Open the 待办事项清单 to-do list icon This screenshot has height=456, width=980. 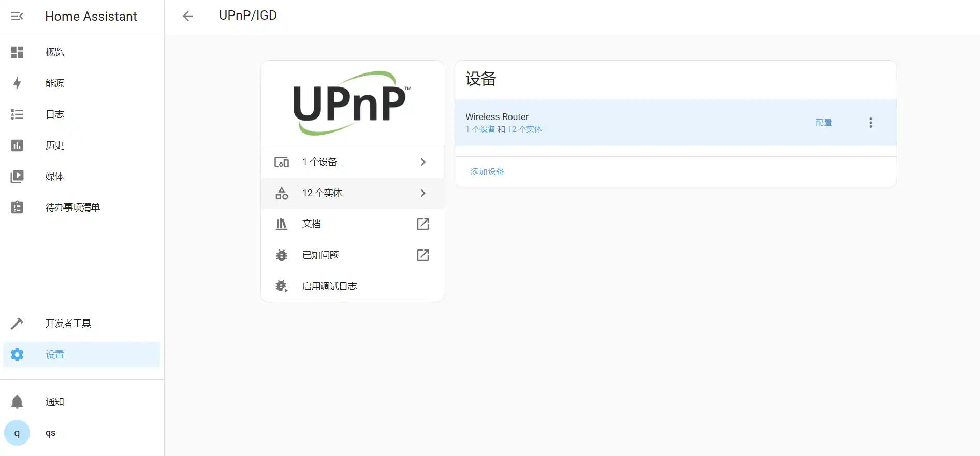coord(17,208)
